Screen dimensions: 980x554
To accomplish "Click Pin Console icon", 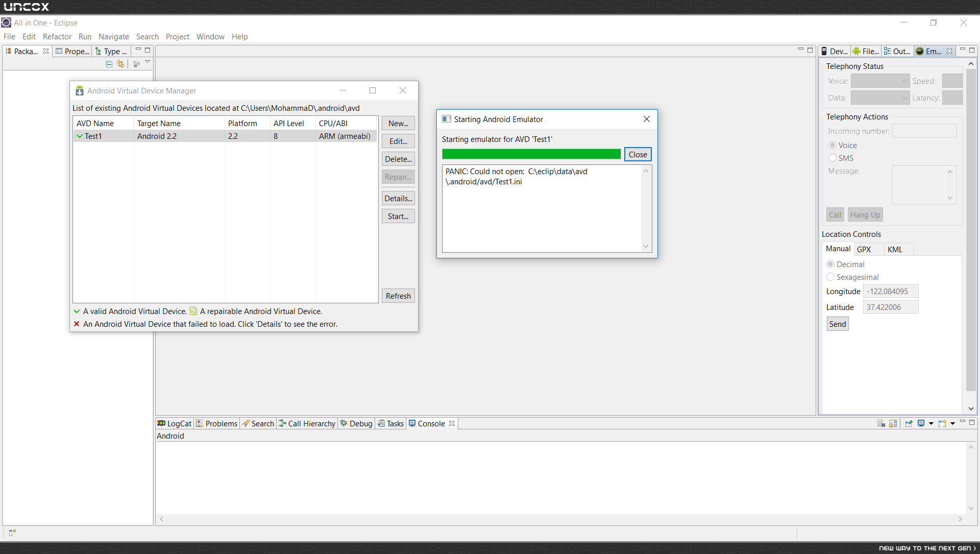I will (x=909, y=423).
